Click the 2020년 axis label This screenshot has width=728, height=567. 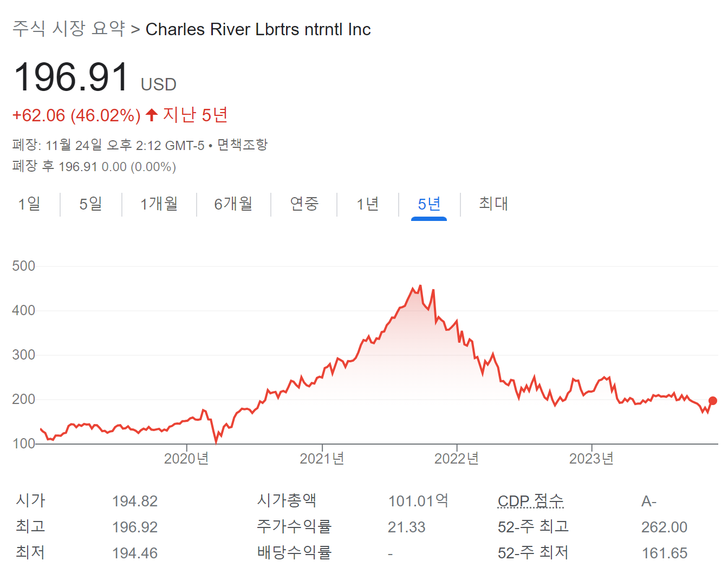pos(186,459)
